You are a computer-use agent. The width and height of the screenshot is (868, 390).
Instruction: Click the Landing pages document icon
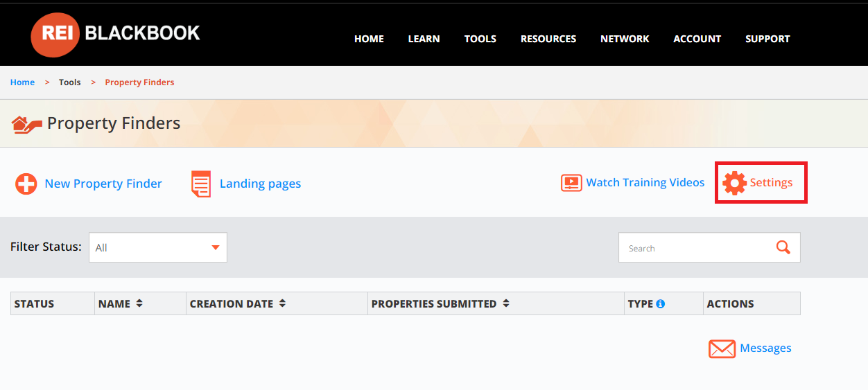point(201,184)
